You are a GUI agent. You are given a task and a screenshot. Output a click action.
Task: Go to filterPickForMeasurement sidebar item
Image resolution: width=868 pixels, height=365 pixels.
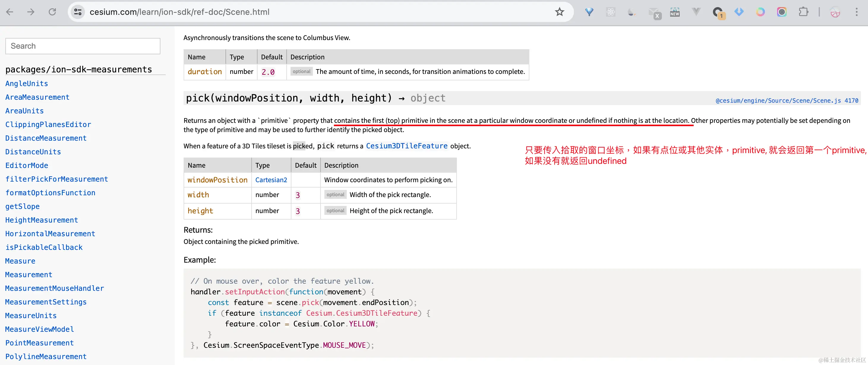pos(56,179)
